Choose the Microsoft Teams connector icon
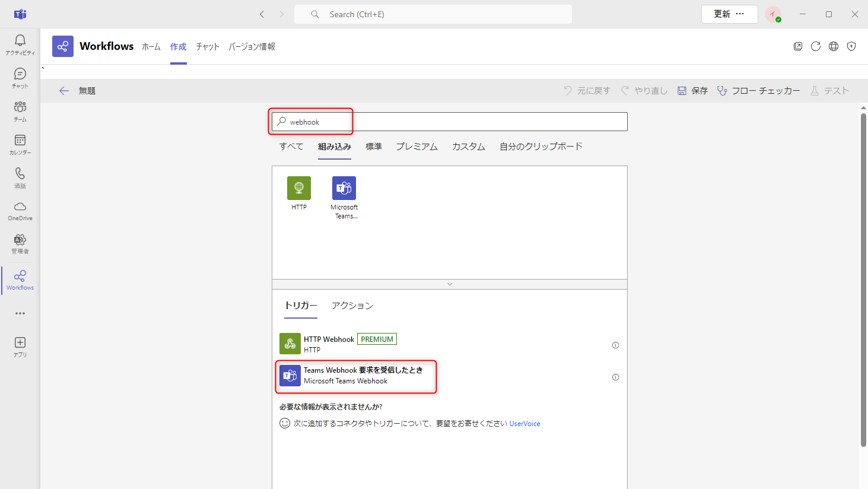 (344, 188)
